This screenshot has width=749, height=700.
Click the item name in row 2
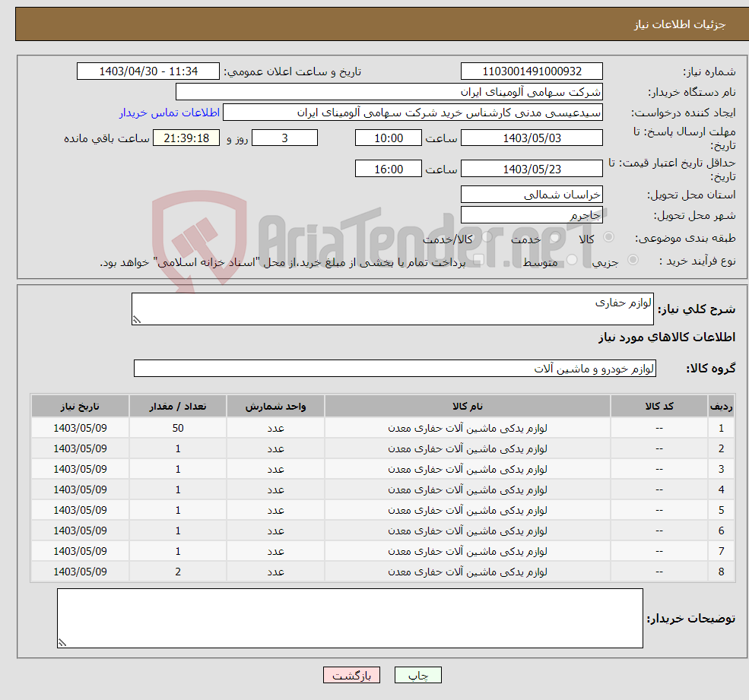(468, 449)
